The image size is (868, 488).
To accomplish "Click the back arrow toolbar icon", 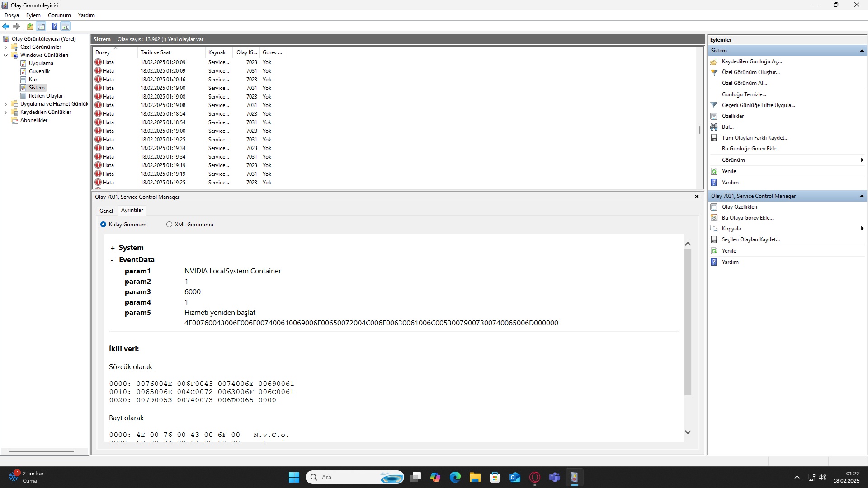I will (6, 27).
